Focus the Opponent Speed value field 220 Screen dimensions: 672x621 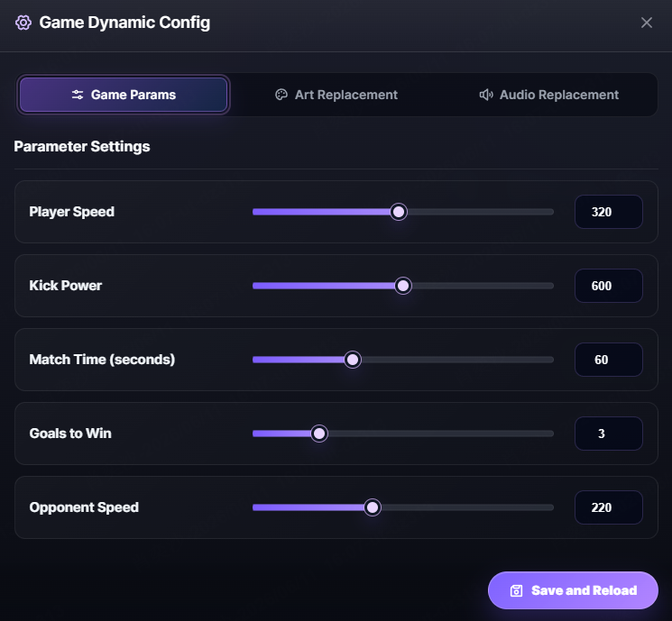[609, 507]
